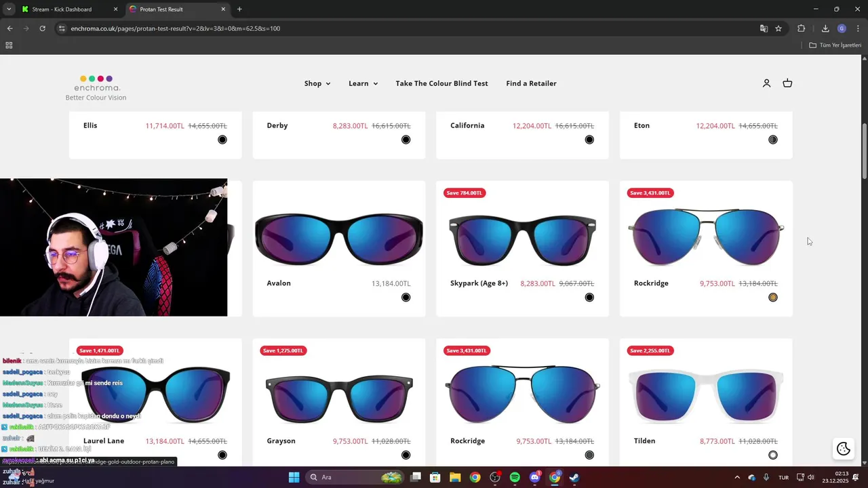
Task: Select Ellis black colour swatch
Action: click(x=222, y=140)
